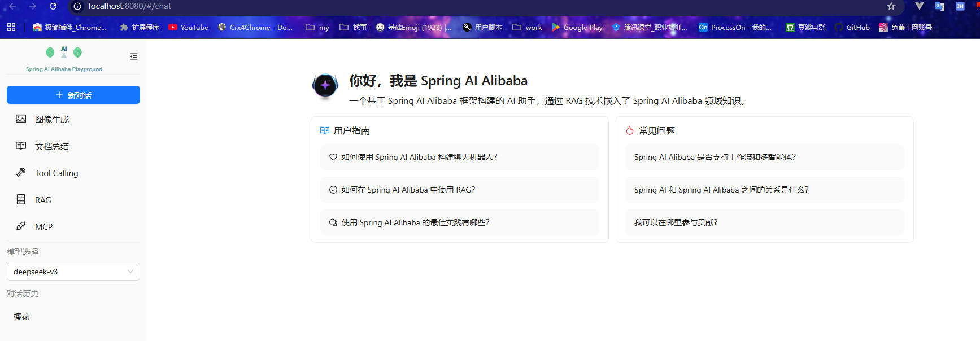Image resolution: width=980 pixels, height=341 pixels.
Task: Open the Crx4Chrome bookmark
Action: pyautogui.click(x=255, y=27)
